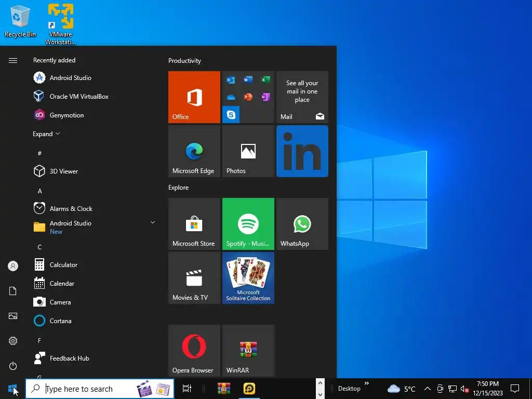
Task: Open WinRAR on the taskbar
Action: [x=223, y=389]
